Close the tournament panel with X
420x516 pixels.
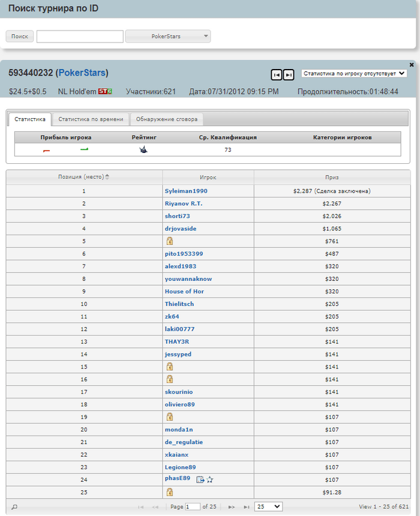(412, 65)
